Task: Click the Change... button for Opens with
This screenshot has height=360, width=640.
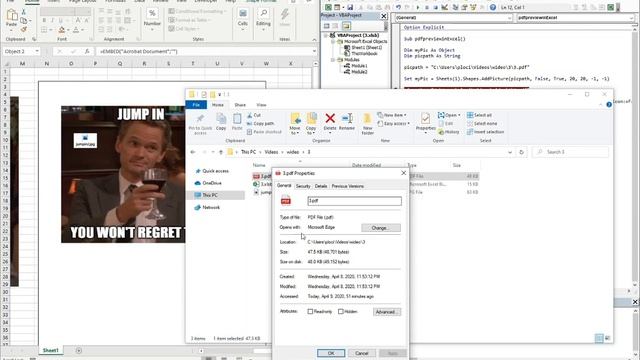Action: [x=380, y=228]
